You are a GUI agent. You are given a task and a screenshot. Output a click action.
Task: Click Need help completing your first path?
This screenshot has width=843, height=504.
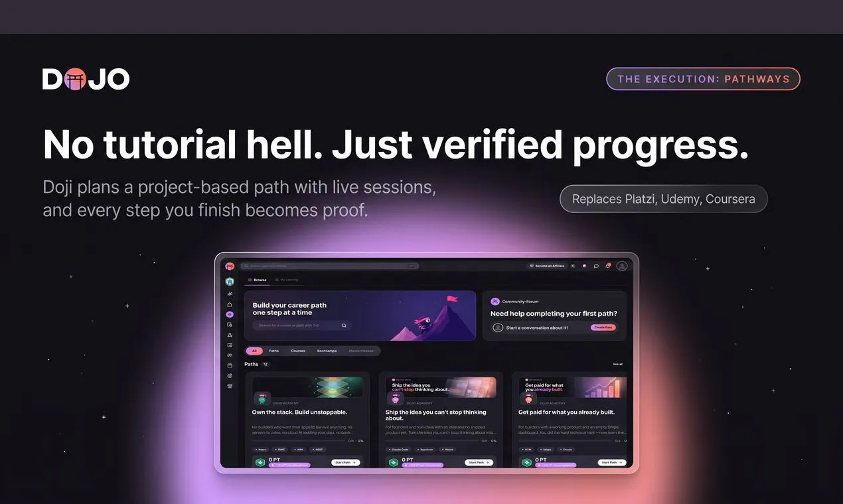click(554, 314)
